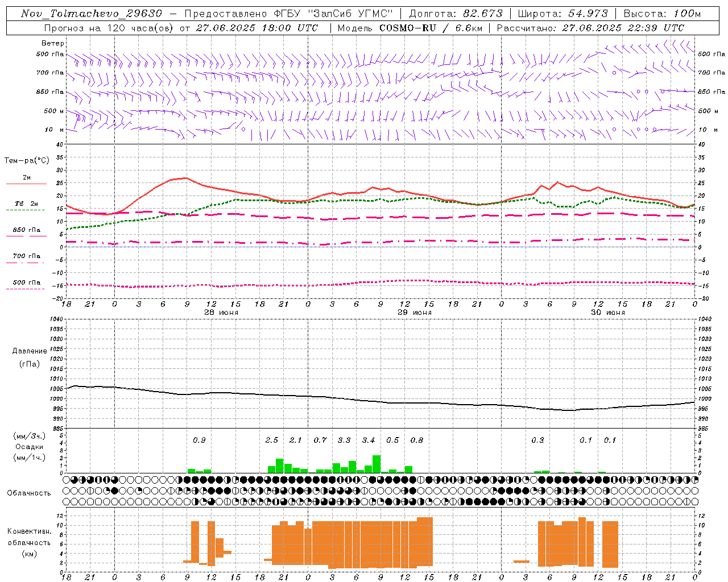Screen dimensions: 728x582
Task: Click the precipitation value 0.7
Action: pyautogui.click(x=320, y=440)
